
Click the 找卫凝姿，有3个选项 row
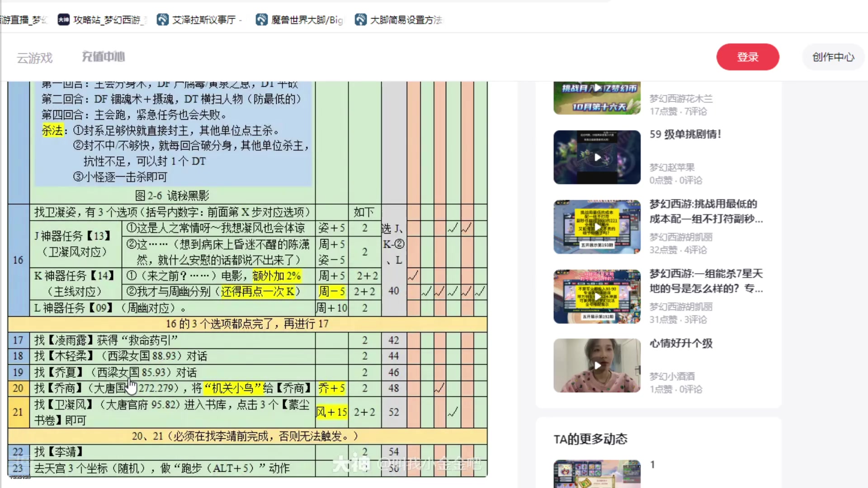pos(173,212)
